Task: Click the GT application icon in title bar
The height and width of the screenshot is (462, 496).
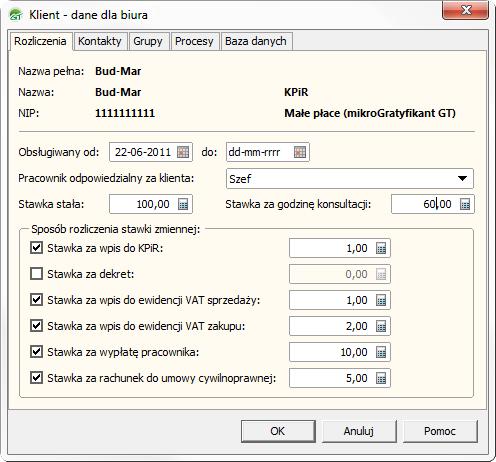Action: (x=16, y=15)
